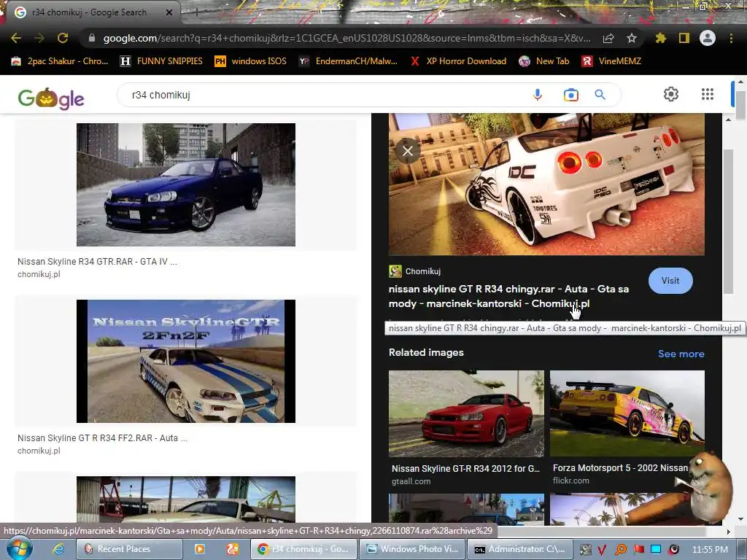Screen dimensions: 747x560
Task: Open the Nissan SkylineGTR 2Fn2F thumbnail
Action: coord(186,361)
